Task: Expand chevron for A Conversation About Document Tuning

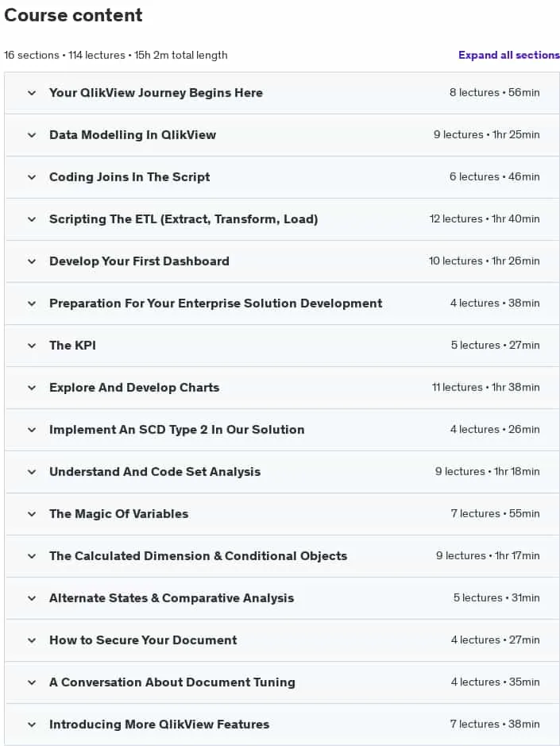Action: click(x=32, y=682)
